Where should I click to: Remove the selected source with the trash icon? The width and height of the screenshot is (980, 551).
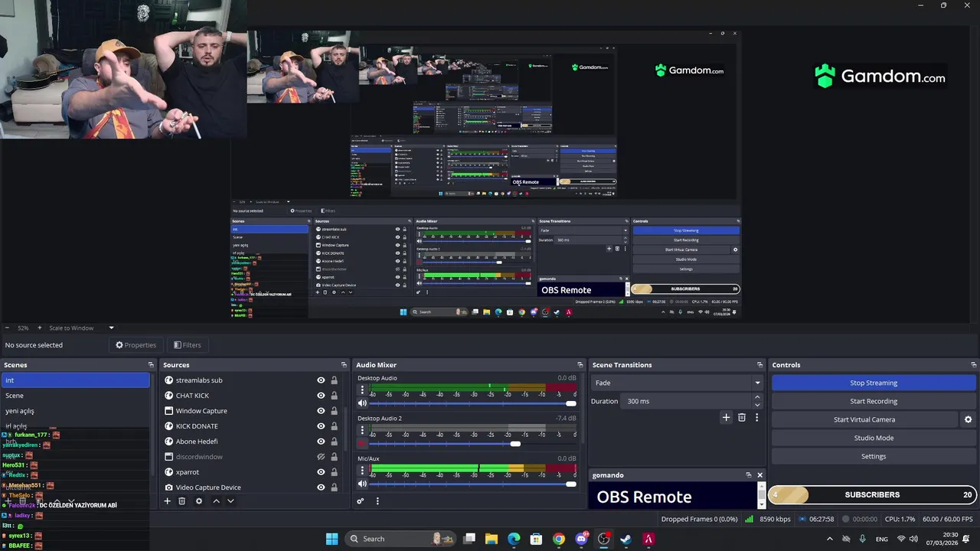[182, 501]
